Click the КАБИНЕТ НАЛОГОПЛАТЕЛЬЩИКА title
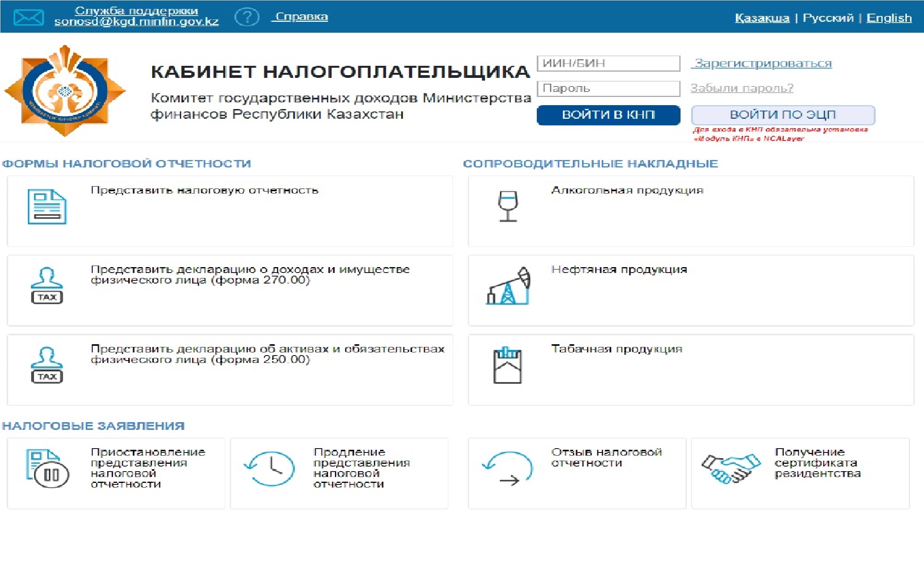Viewport: 924px width, 581px height. (x=340, y=72)
